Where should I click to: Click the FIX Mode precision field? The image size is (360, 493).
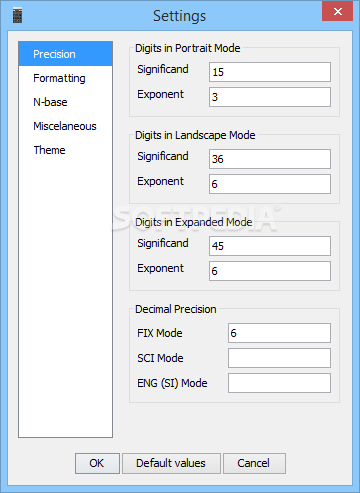279,333
